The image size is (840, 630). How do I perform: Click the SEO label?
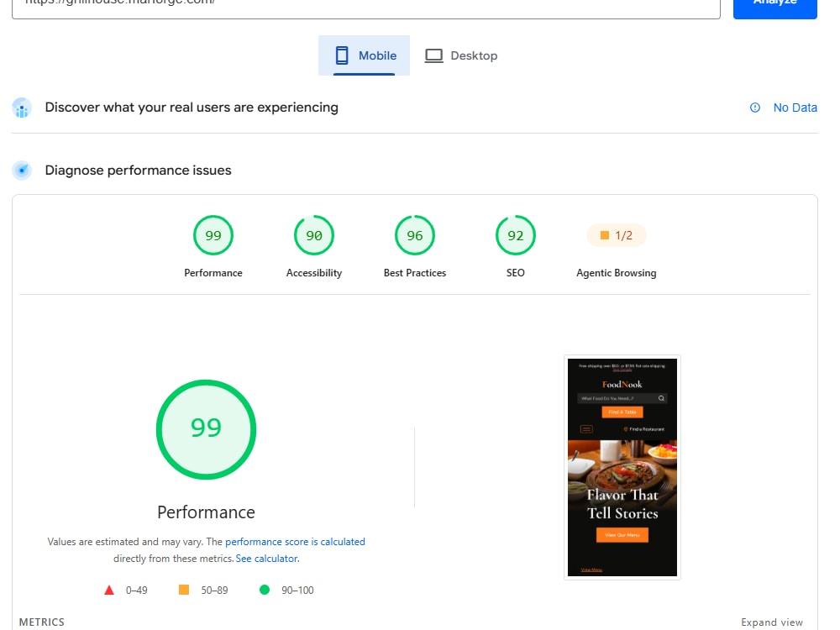click(x=516, y=273)
